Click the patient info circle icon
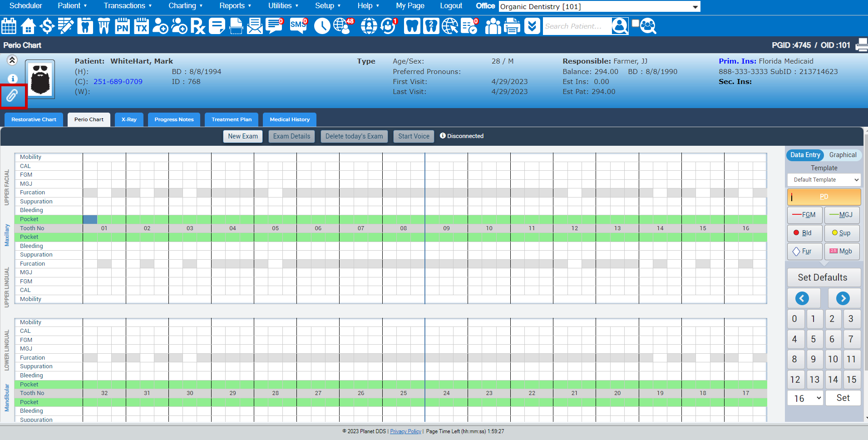The image size is (868, 440). point(13,79)
